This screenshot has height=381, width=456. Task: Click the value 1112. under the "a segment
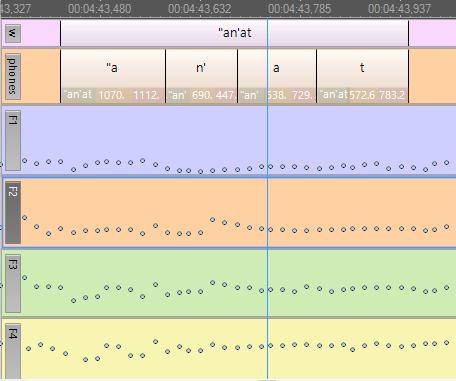(x=146, y=95)
